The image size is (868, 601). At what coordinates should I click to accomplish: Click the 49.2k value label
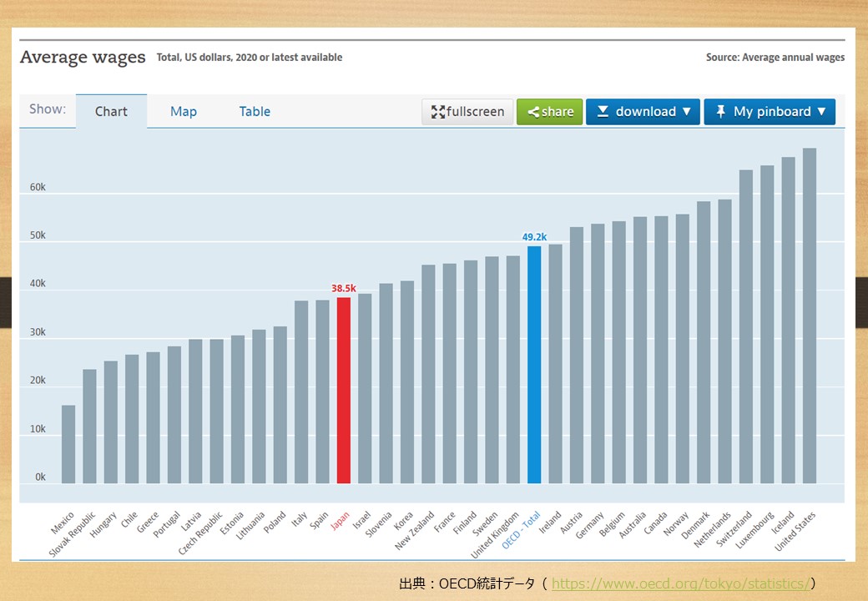[534, 237]
